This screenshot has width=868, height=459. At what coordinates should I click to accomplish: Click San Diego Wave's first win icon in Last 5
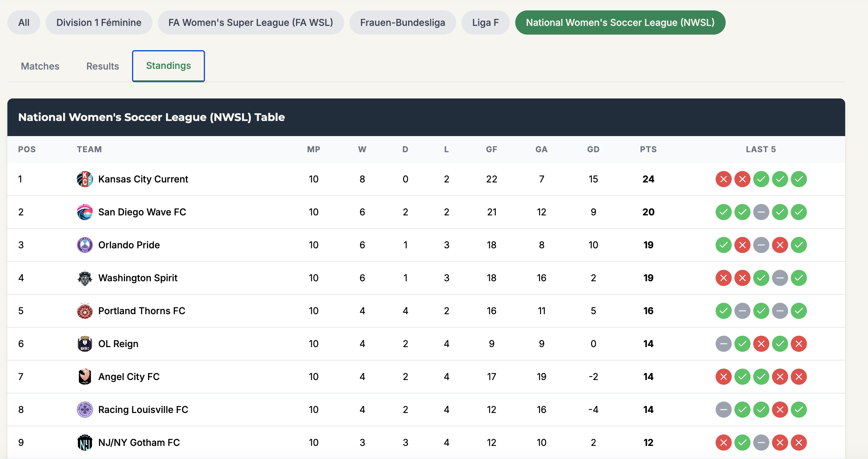click(x=723, y=212)
